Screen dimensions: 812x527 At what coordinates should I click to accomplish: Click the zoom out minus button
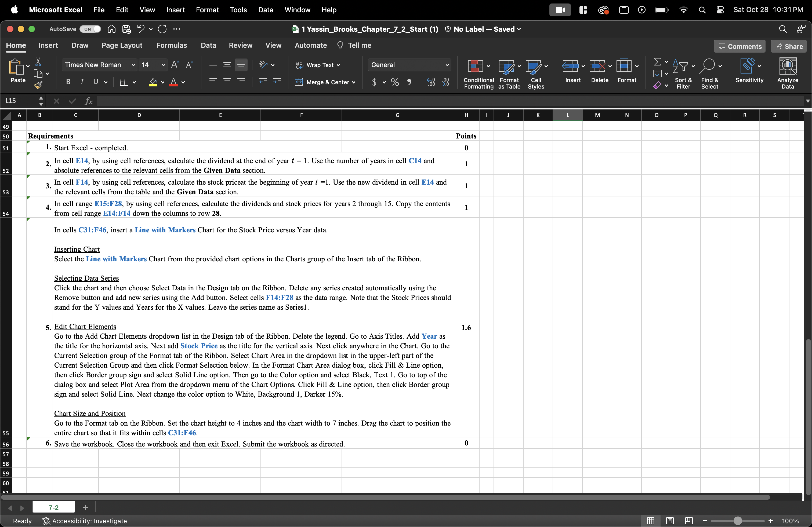(x=705, y=521)
